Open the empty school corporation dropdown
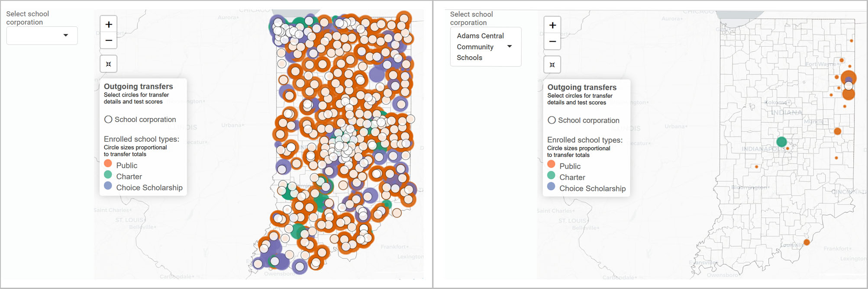The width and height of the screenshot is (868, 289). click(x=42, y=35)
